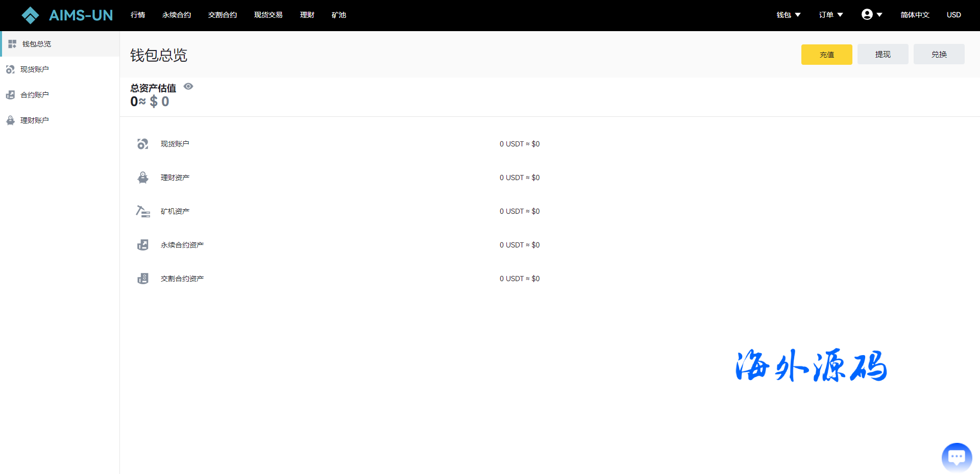The image size is (980, 474).
Task: Open the live chat support bubble
Action: click(x=957, y=457)
